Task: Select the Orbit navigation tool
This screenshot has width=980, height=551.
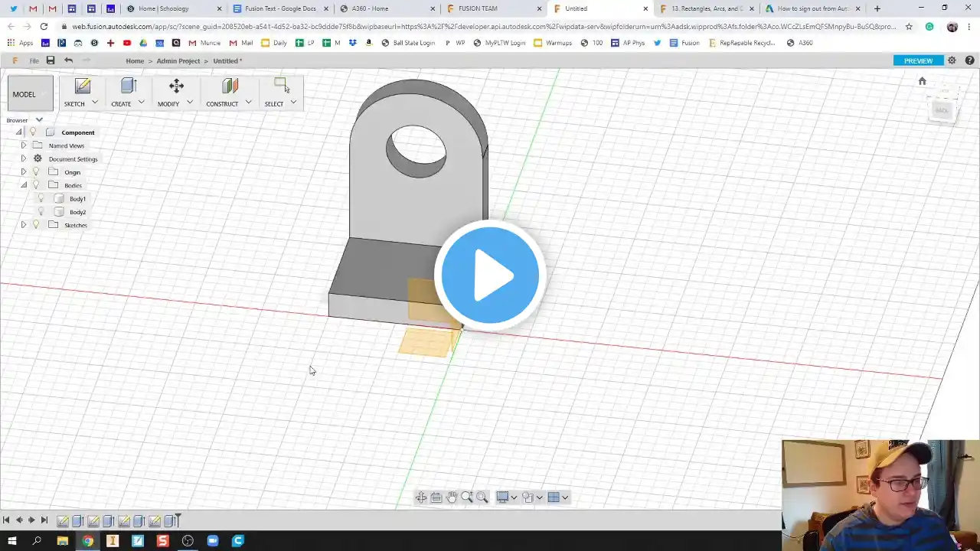Action: 421,497
